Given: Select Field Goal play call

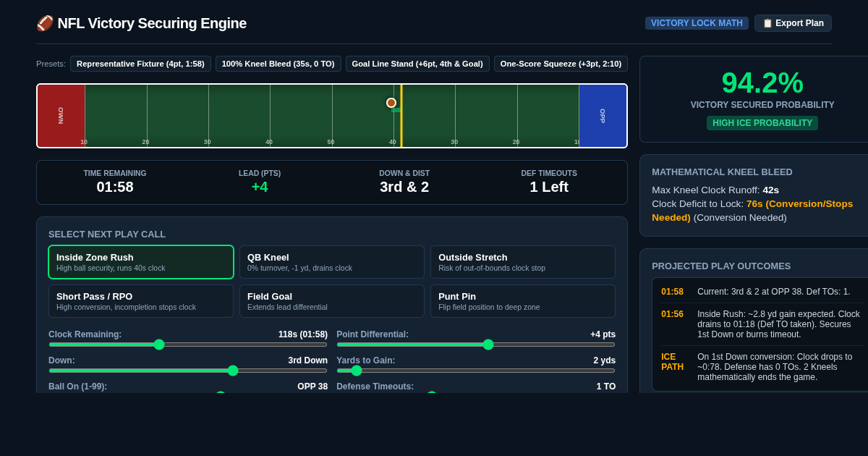Looking at the screenshot, I should coord(332,301).
